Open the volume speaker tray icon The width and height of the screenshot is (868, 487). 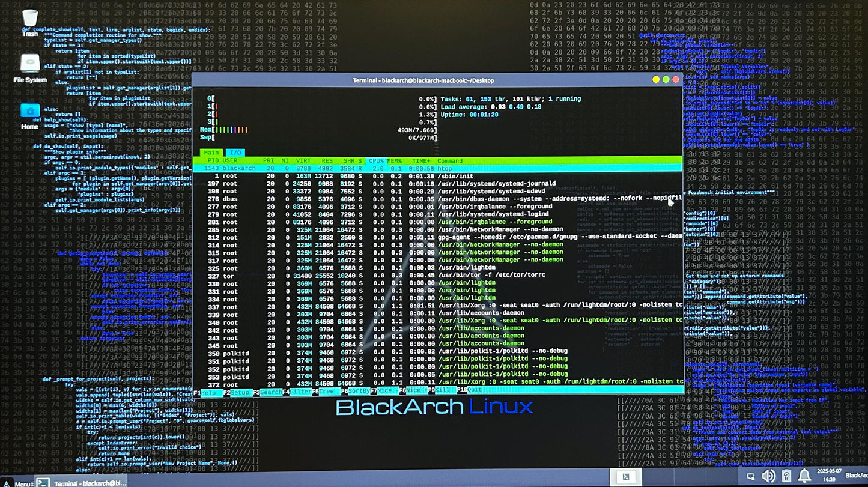pyautogui.click(x=768, y=476)
